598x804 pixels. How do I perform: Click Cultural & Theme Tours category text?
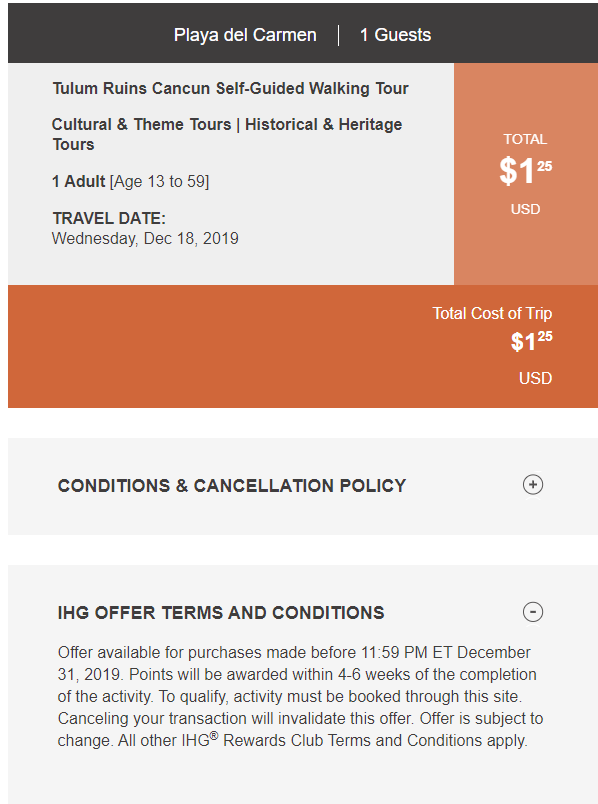[142, 124]
